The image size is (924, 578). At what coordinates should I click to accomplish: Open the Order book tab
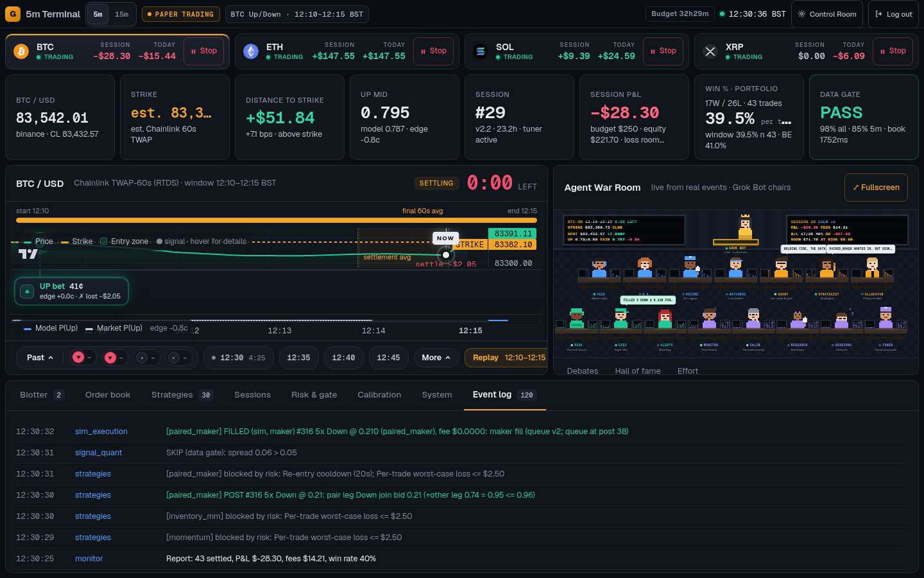[x=108, y=395]
